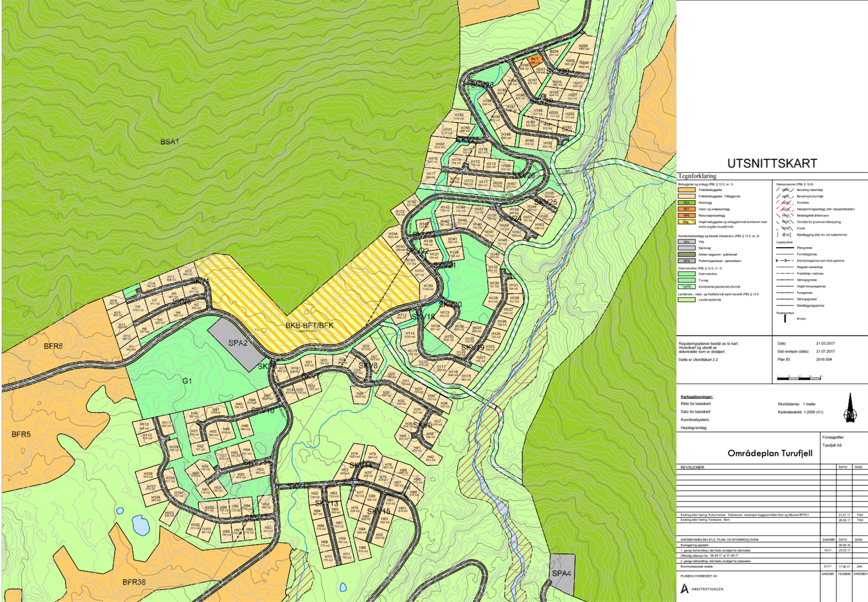Viewport: 868px width, 602px height.
Task: Select the BKT Vann- og avløpsanlegg swatch
Action: pyautogui.click(x=687, y=209)
